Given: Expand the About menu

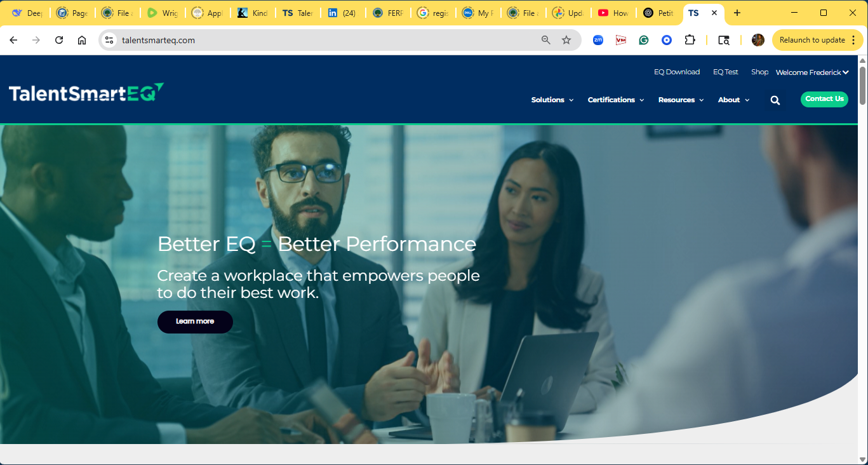Looking at the screenshot, I should pos(734,100).
